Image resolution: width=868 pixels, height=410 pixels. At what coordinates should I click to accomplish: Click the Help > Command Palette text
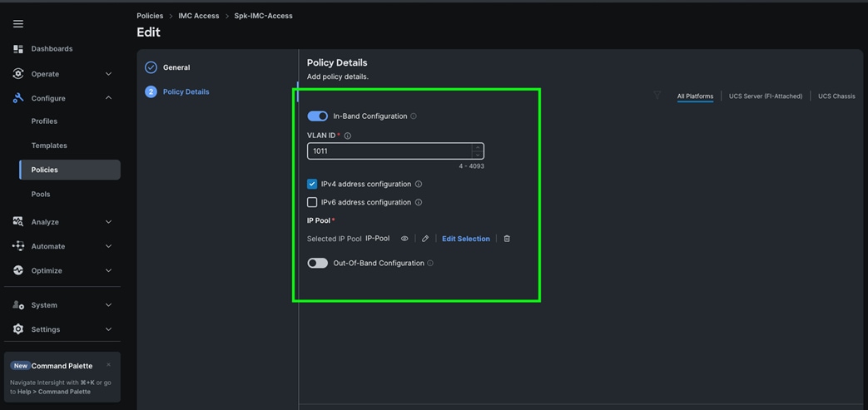point(54,392)
